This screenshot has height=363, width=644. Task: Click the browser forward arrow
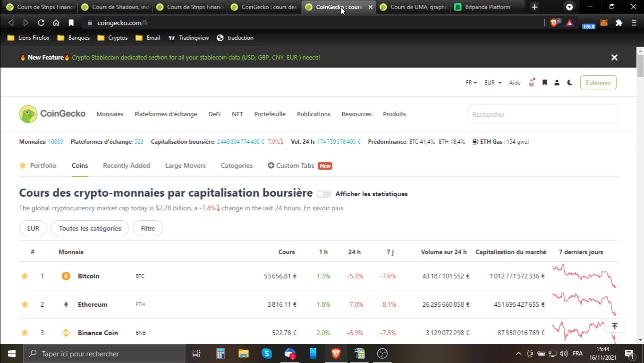click(x=26, y=23)
